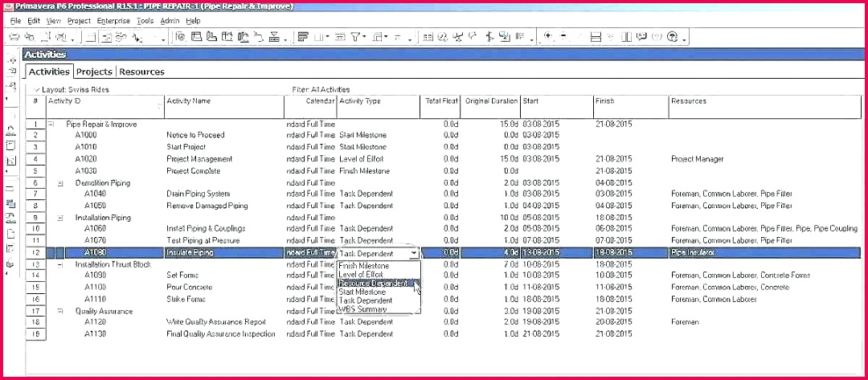The width and height of the screenshot is (868, 380).
Task: Click the Pour Concrete activity name
Action: 190,287
